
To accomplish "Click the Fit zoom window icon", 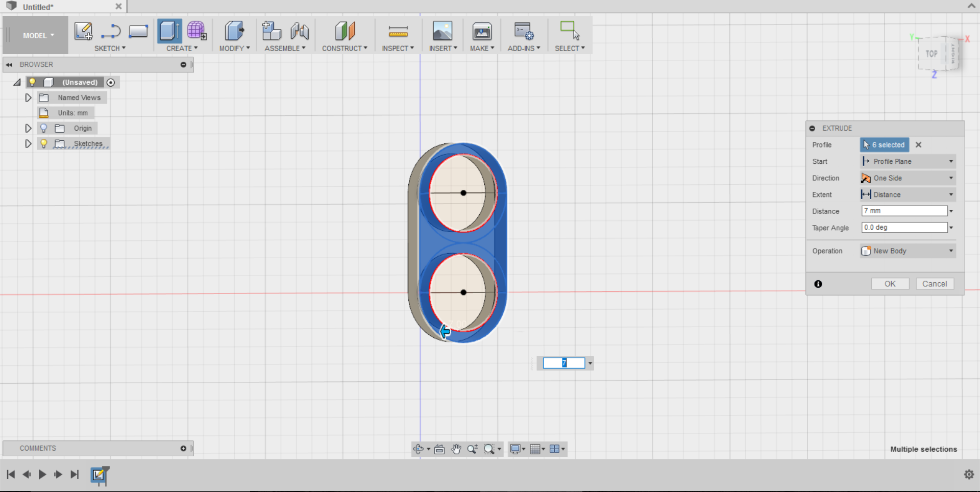I will coord(489,449).
